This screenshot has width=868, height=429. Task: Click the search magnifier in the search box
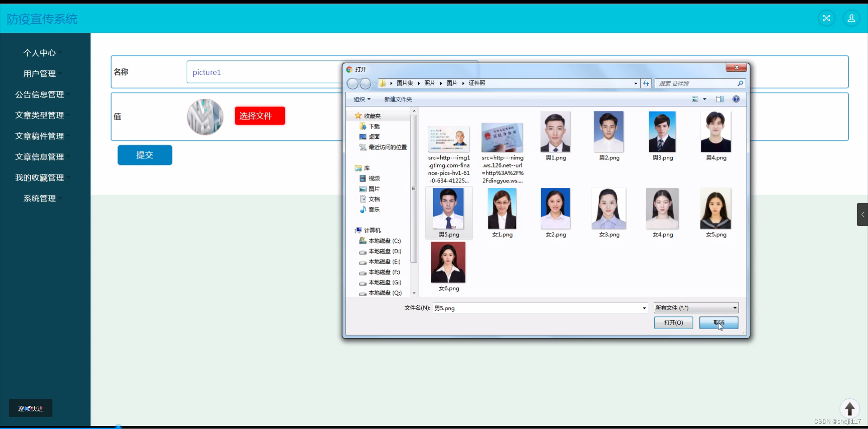tap(740, 84)
